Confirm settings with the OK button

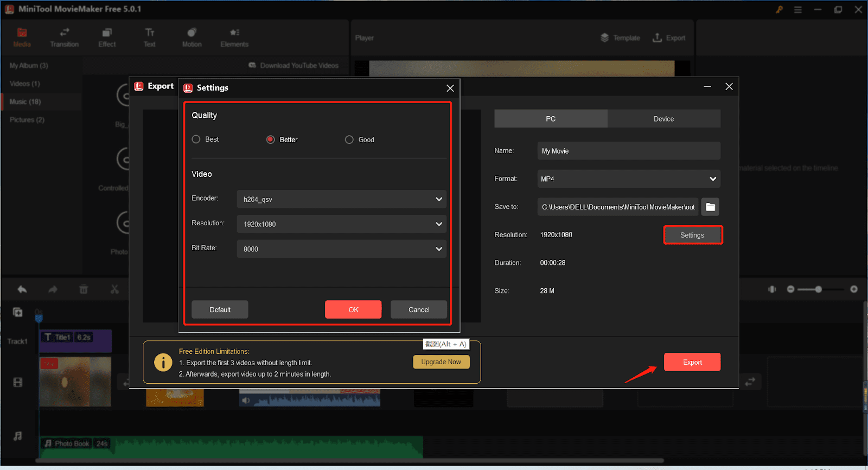pos(353,309)
